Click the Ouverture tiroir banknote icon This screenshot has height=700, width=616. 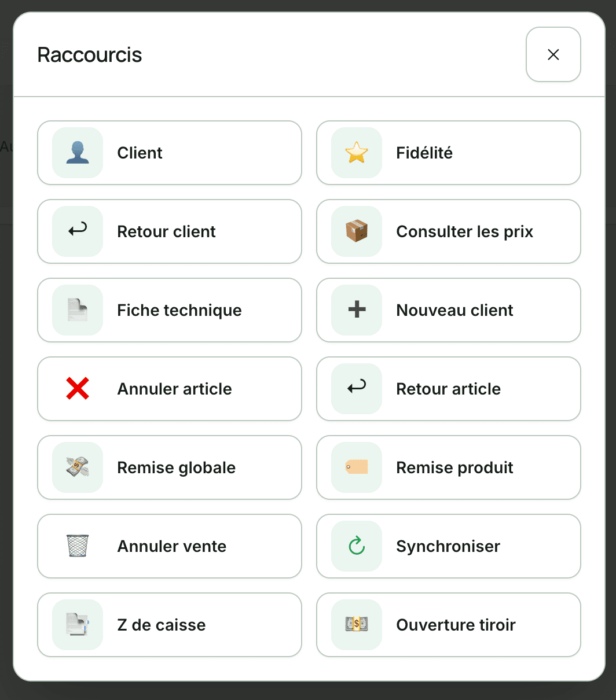pyautogui.click(x=357, y=625)
